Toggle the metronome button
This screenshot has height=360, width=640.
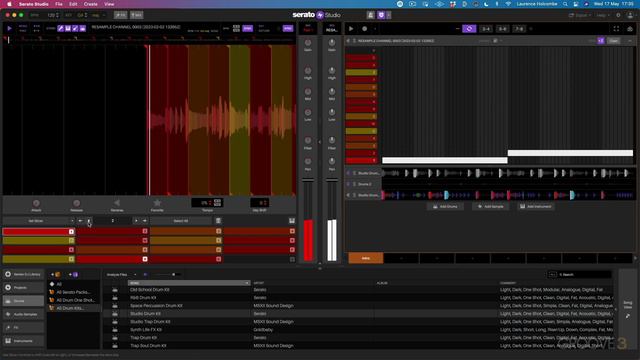(x=371, y=15)
